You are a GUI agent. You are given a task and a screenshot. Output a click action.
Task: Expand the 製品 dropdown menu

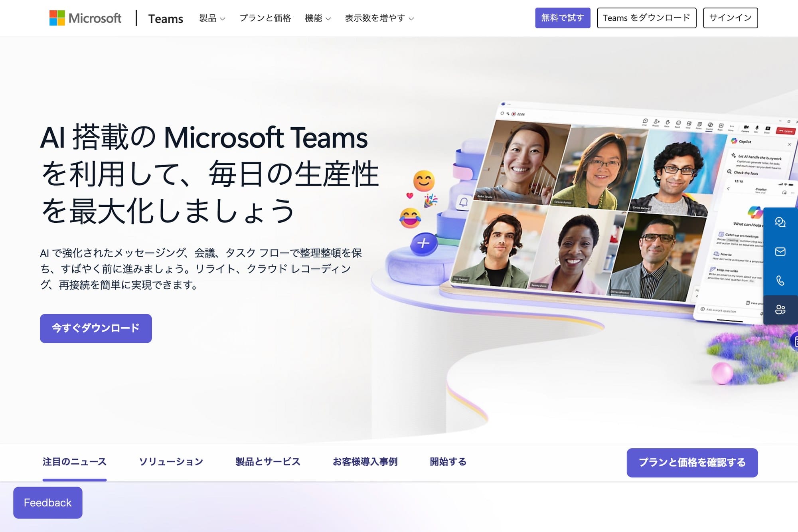tap(212, 18)
